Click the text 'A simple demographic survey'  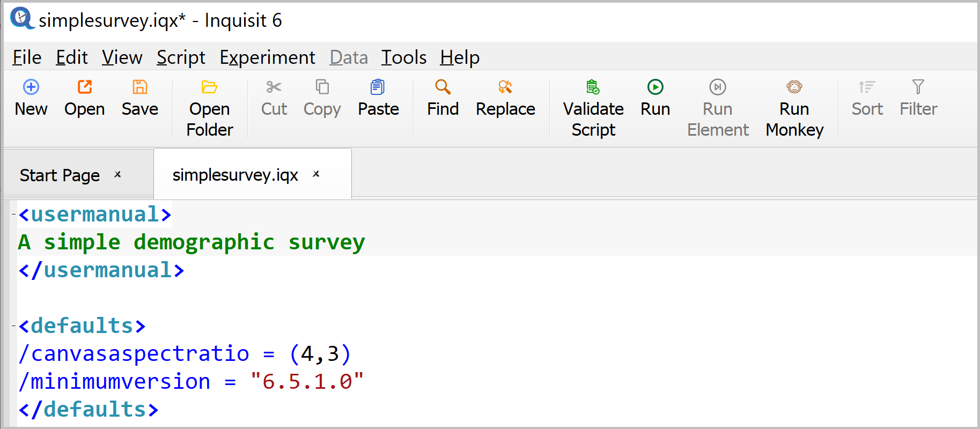pos(191,242)
